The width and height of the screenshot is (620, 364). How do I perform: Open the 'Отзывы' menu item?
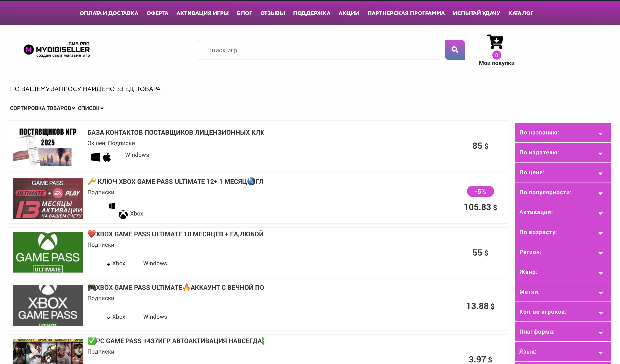(x=273, y=13)
